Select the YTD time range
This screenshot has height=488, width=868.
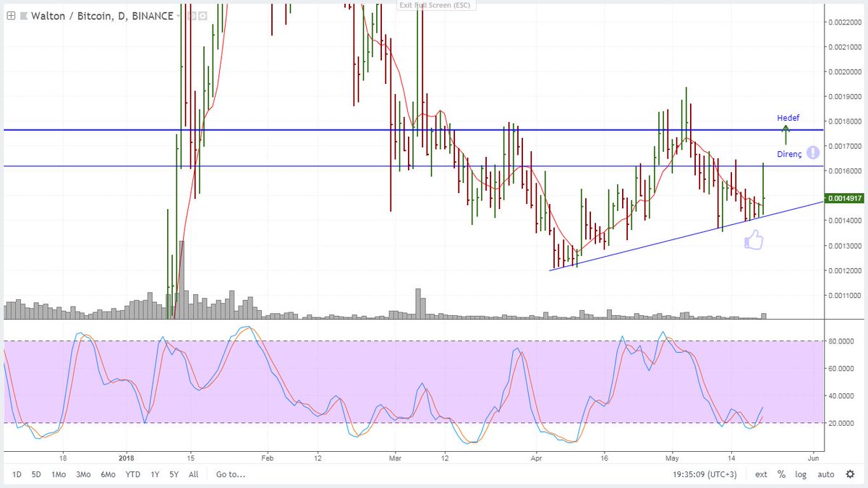coord(132,475)
